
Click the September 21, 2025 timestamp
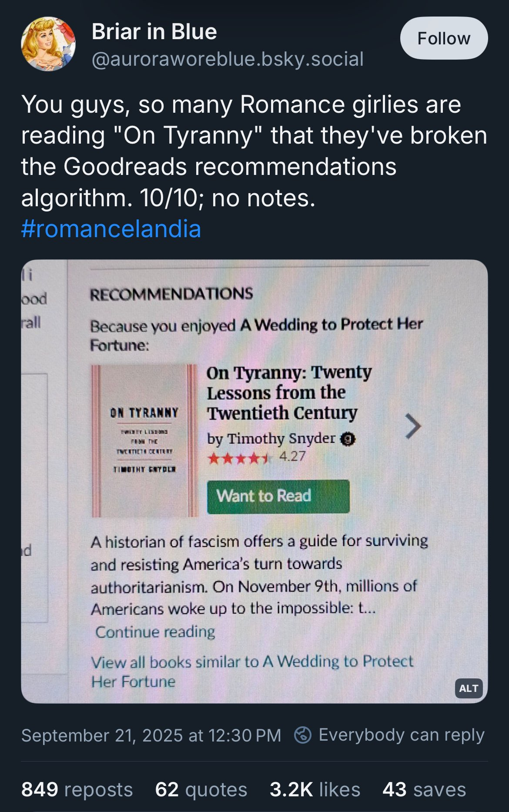[x=151, y=735]
